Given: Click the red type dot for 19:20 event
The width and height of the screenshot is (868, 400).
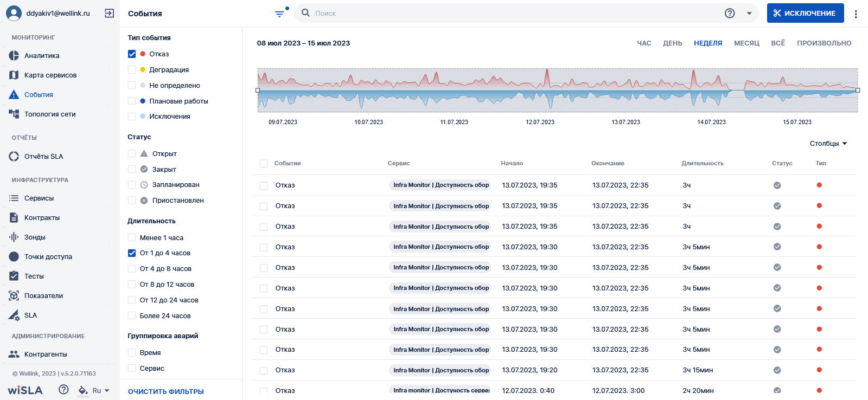Looking at the screenshot, I should (819, 370).
